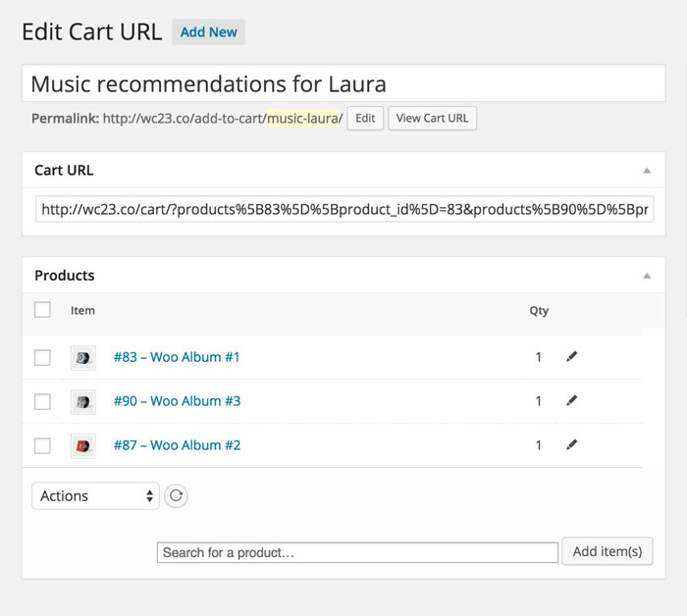
Task: Tick the checkbox for #83 – Woo Album #1
Action: point(42,358)
